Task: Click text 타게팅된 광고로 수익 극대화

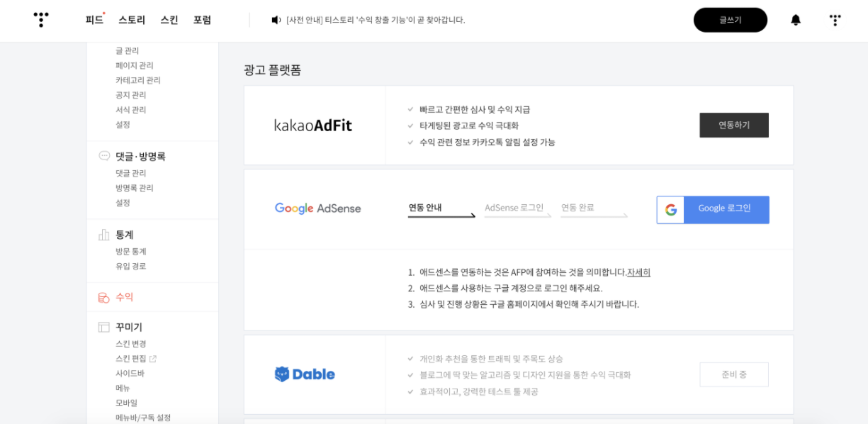Action: [469, 125]
